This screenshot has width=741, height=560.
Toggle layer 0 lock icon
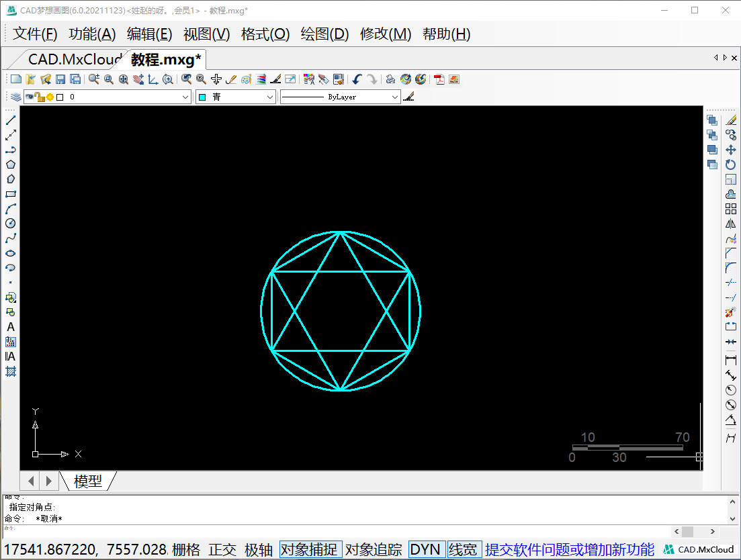(x=40, y=97)
